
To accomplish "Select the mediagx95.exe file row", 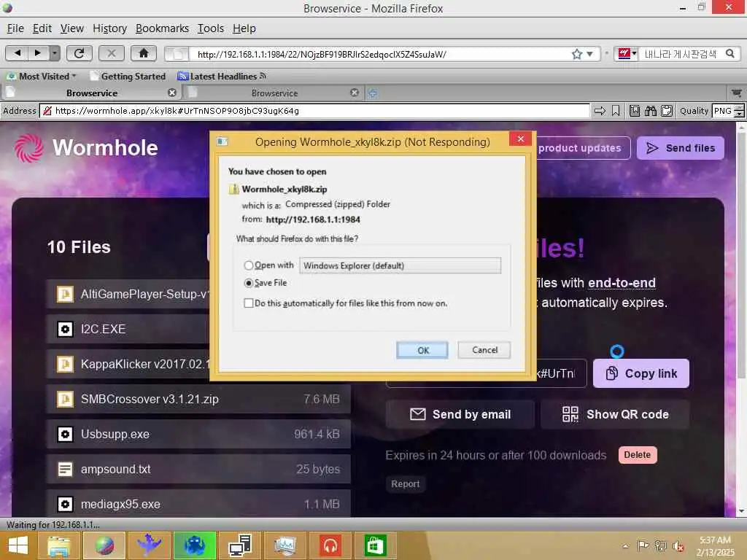I will point(198,504).
